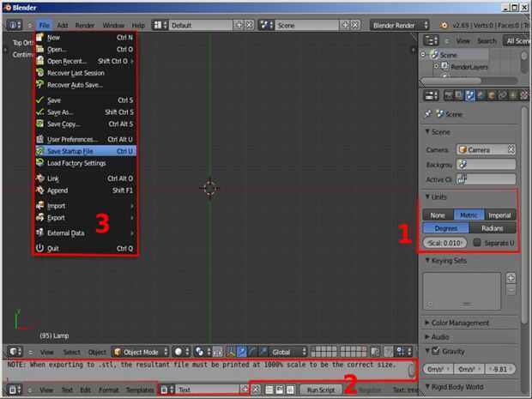
Task: Click the unit Scale value field
Action: coord(444,243)
